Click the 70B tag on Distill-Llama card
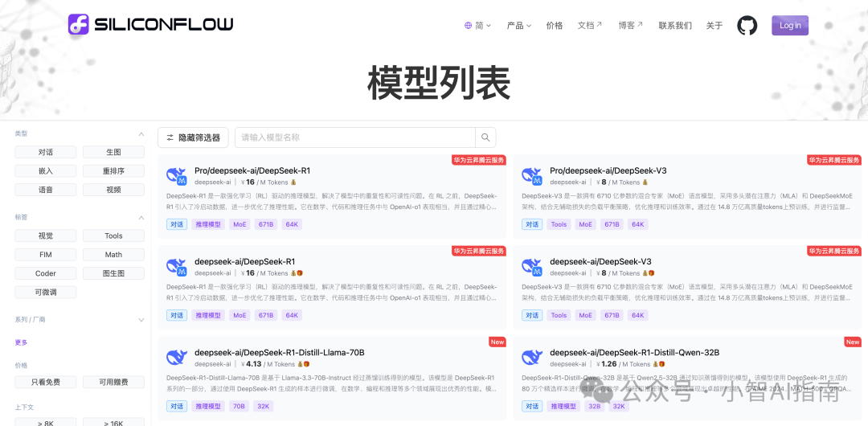This screenshot has height=426, width=868. [240, 406]
